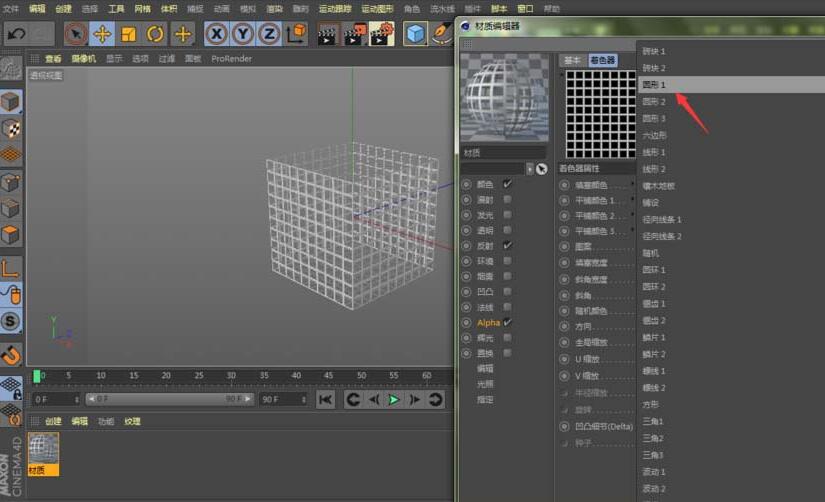Click the timeline range slider bar
825x502 pixels.
tap(169, 399)
